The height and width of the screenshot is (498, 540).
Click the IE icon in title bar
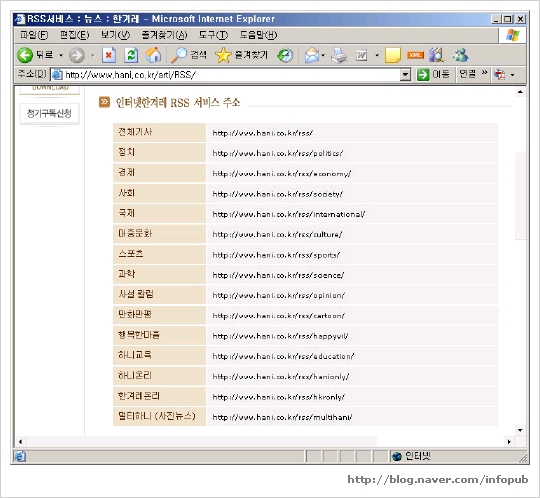point(20,19)
